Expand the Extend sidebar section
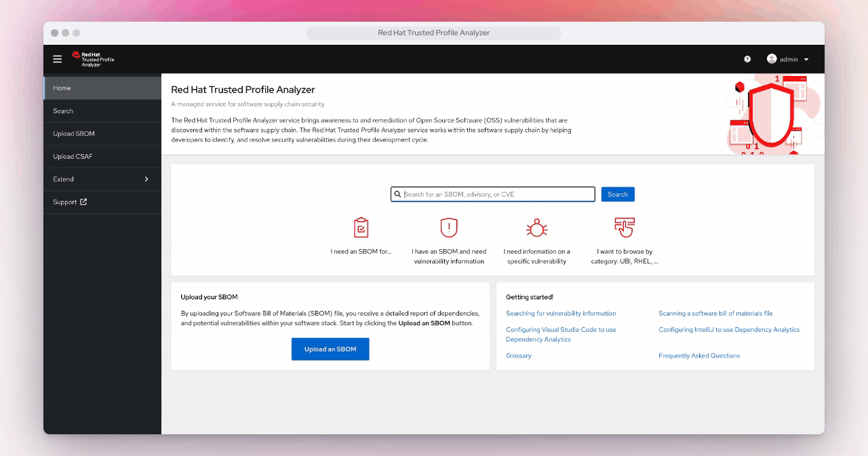The width and height of the screenshot is (868, 456). [102, 179]
